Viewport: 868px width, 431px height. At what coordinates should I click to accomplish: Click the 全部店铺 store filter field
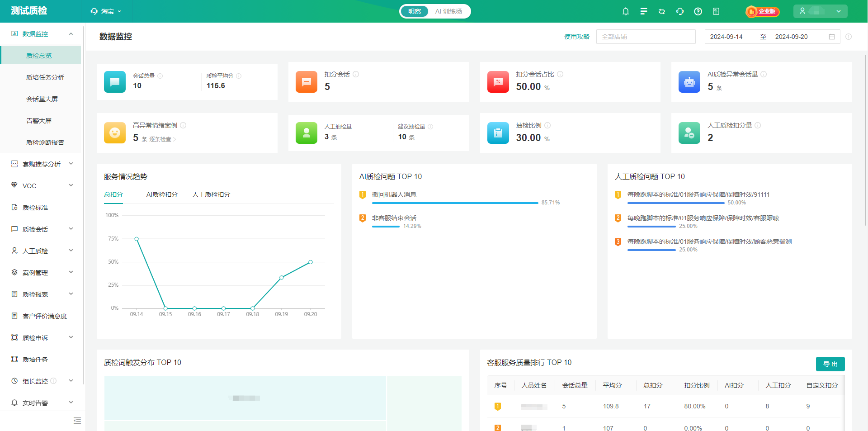tap(646, 37)
